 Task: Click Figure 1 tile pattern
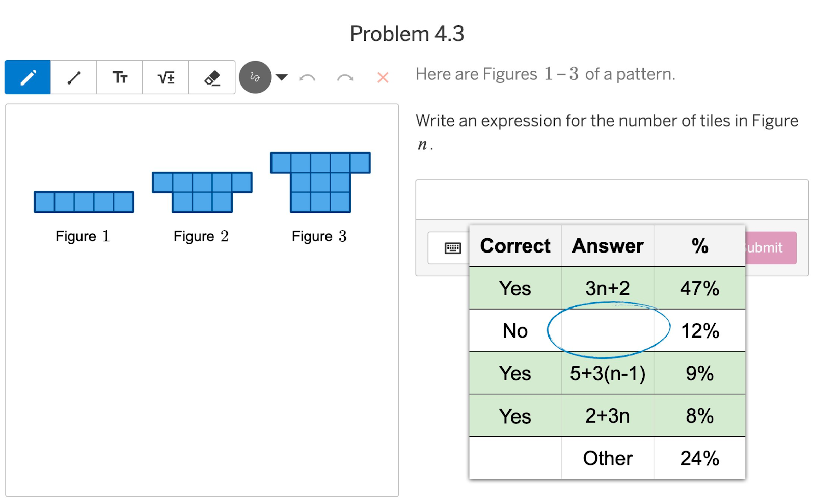click(84, 202)
